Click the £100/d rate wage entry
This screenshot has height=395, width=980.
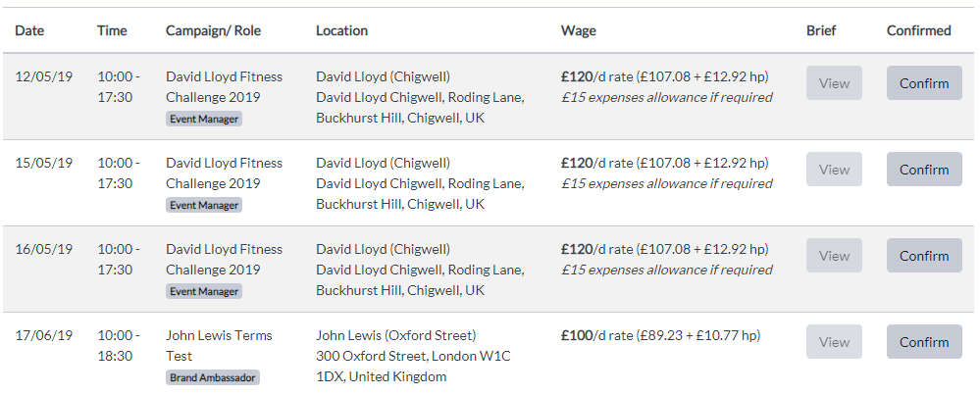pyautogui.click(x=660, y=336)
